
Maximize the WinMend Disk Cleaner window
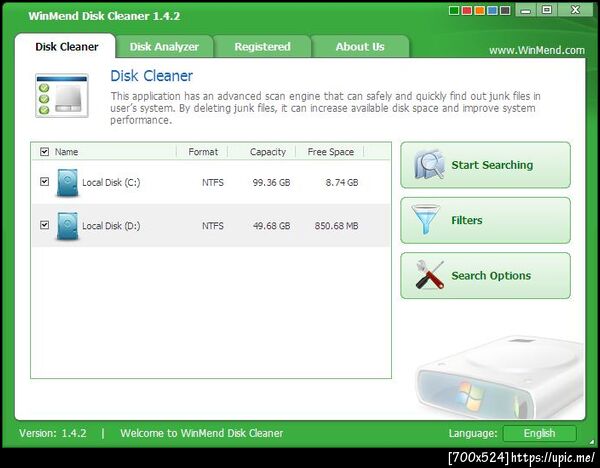tap(547, 10)
